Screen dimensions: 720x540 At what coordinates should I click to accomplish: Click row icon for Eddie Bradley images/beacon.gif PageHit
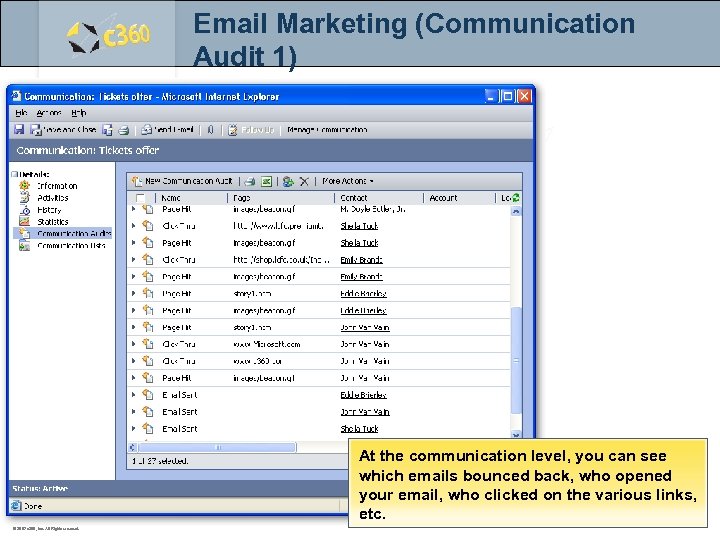coord(147,310)
